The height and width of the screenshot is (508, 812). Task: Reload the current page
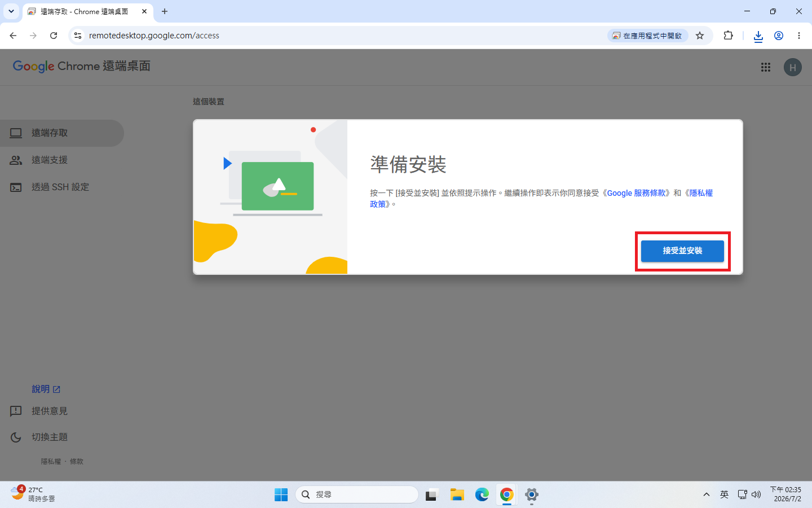point(54,36)
